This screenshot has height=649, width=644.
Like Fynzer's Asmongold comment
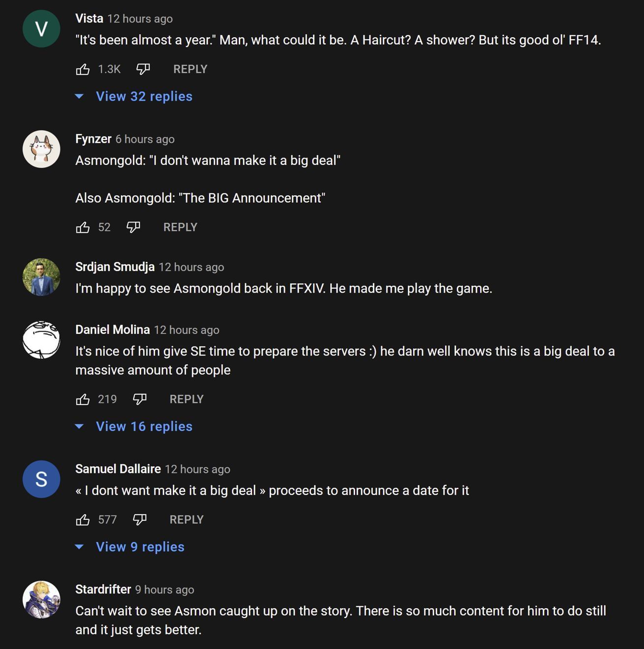(84, 227)
